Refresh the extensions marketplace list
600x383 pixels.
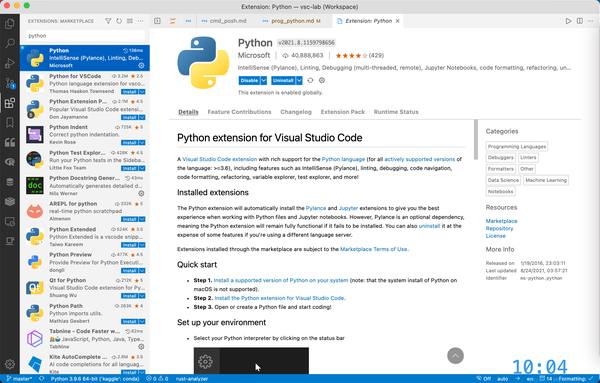[119, 21]
